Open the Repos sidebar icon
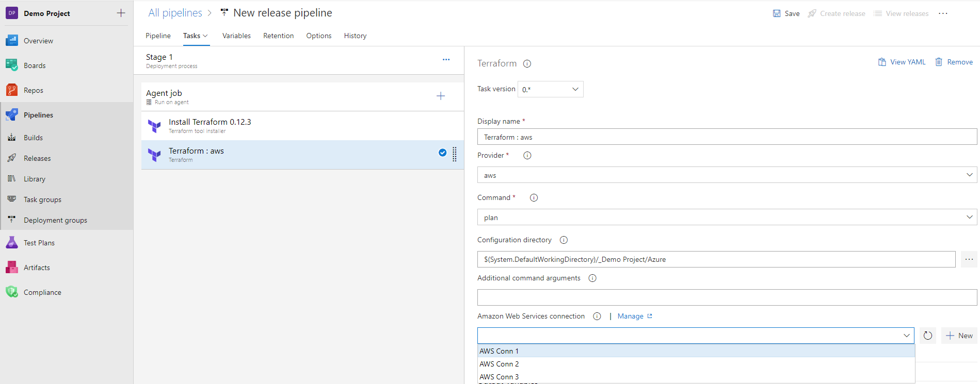This screenshot has height=384, width=980. (12, 90)
